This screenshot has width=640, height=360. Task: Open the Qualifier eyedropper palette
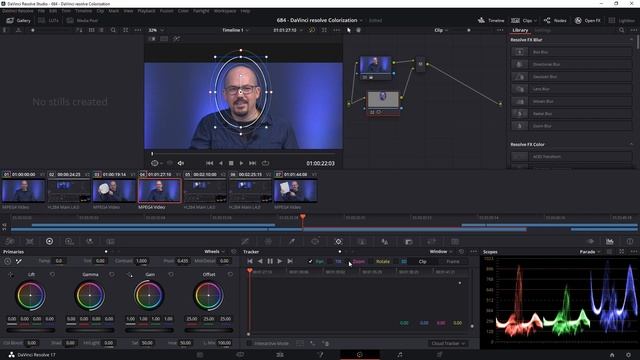292,242
